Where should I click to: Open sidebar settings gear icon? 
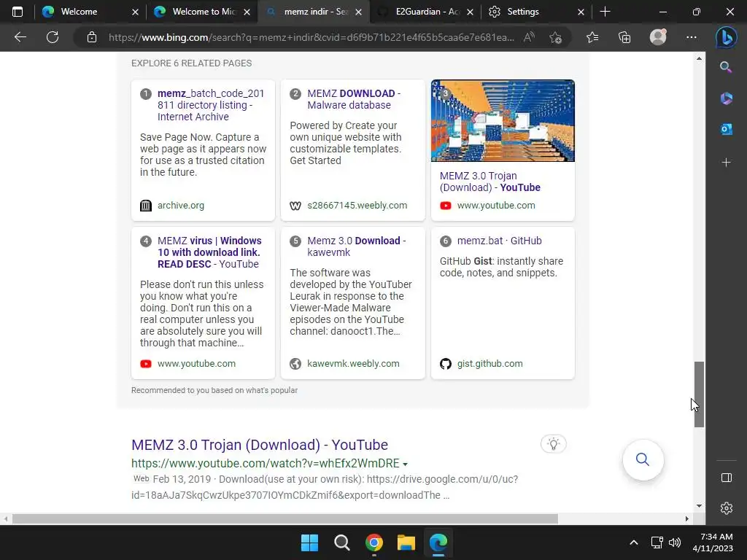[x=726, y=508]
